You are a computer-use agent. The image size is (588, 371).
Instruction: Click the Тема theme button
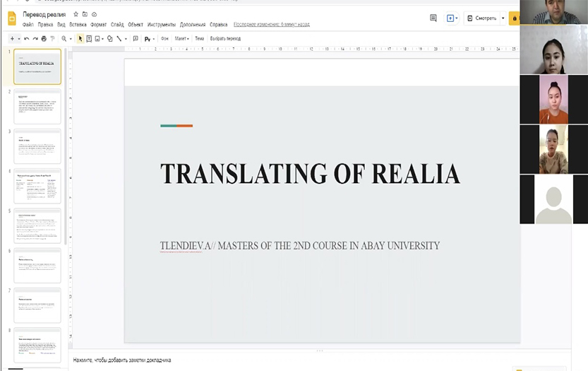pos(199,39)
